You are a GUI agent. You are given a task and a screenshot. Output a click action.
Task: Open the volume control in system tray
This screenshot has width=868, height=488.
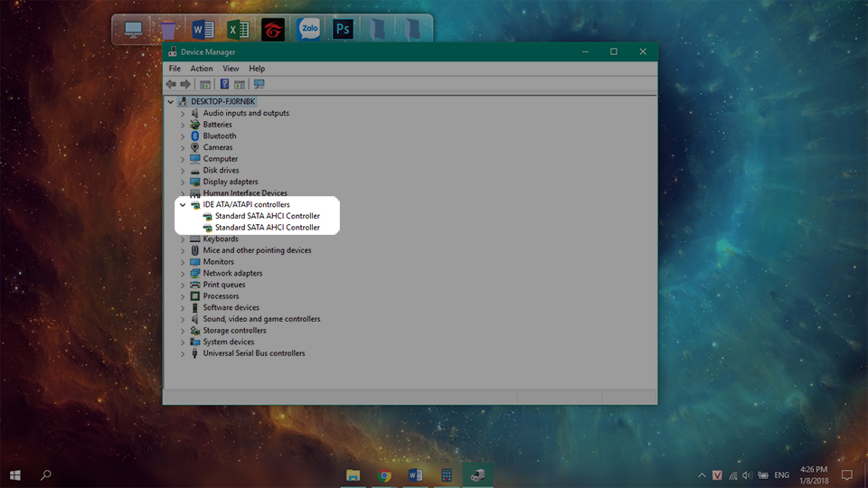[x=748, y=475]
